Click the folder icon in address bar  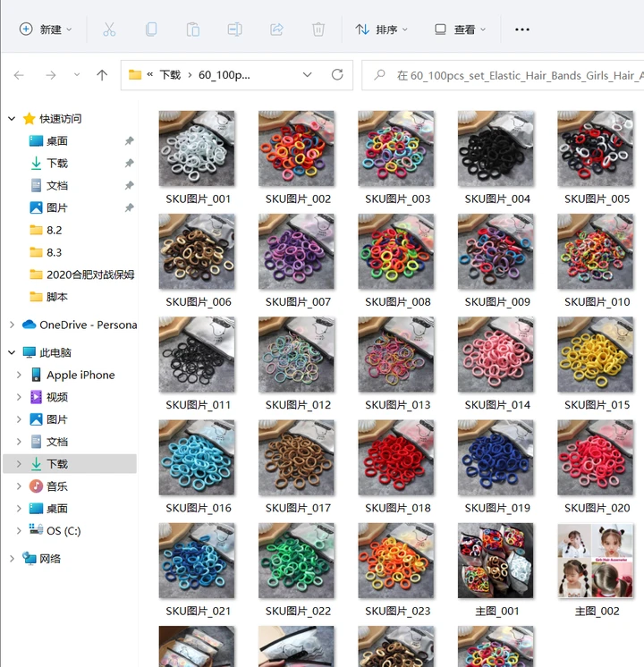tap(135, 75)
